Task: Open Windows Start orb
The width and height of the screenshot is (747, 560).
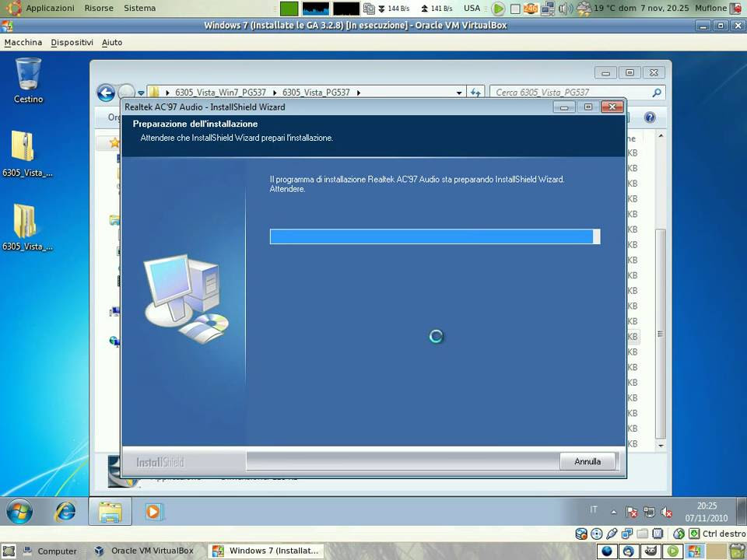Action: click(19, 512)
